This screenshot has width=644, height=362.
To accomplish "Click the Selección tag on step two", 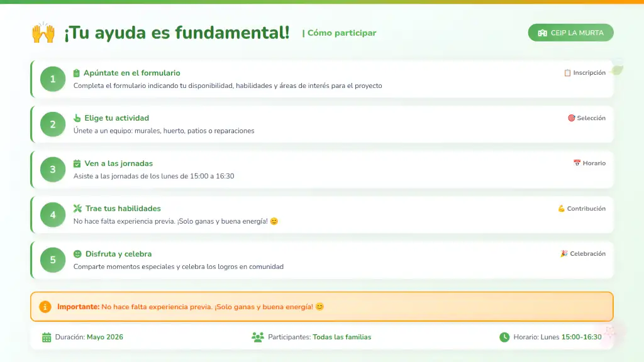I will [586, 118].
